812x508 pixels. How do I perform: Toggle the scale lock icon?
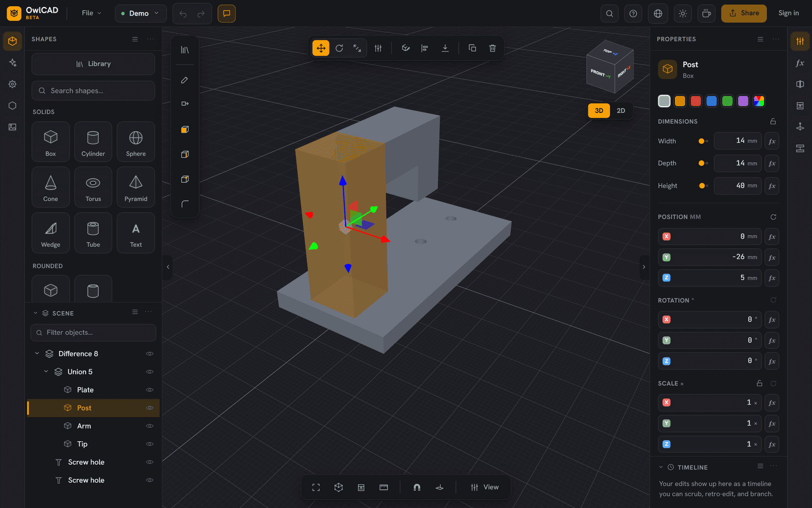tap(759, 383)
